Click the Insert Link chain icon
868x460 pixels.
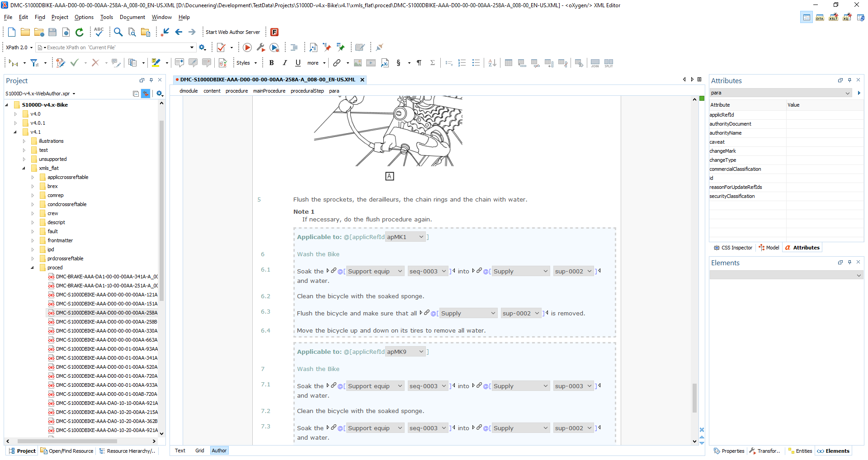337,63
